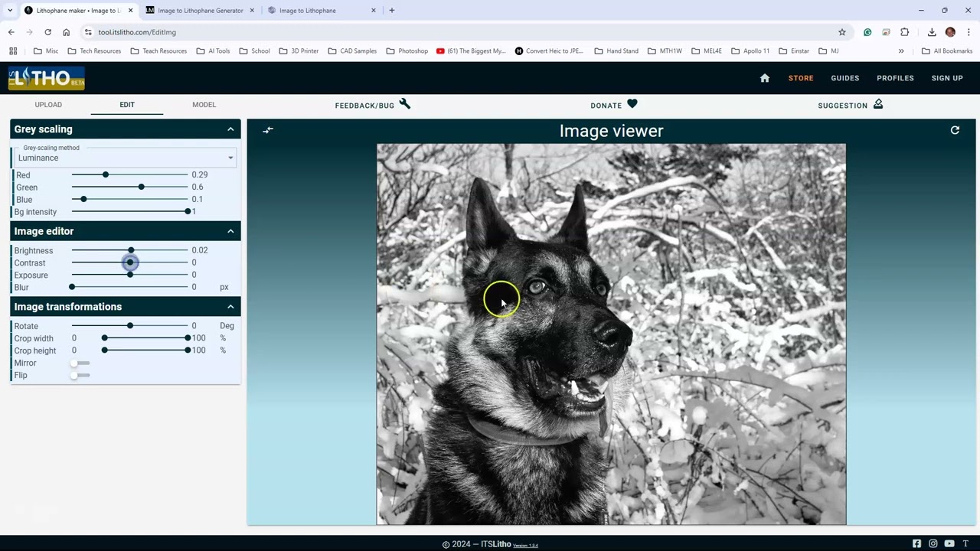Image resolution: width=980 pixels, height=551 pixels.
Task: Open the 3D Printer bookmark folder
Action: coord(299,51)
